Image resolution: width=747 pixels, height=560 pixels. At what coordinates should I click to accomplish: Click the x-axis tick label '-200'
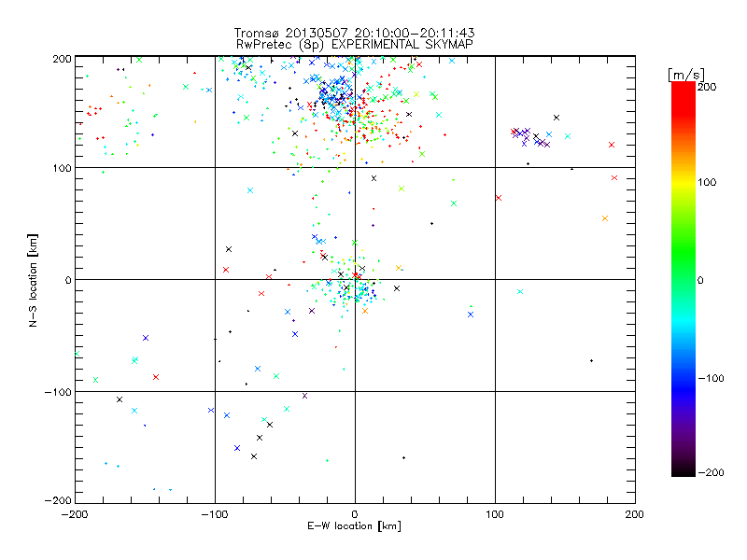click(x=76, y=514)
